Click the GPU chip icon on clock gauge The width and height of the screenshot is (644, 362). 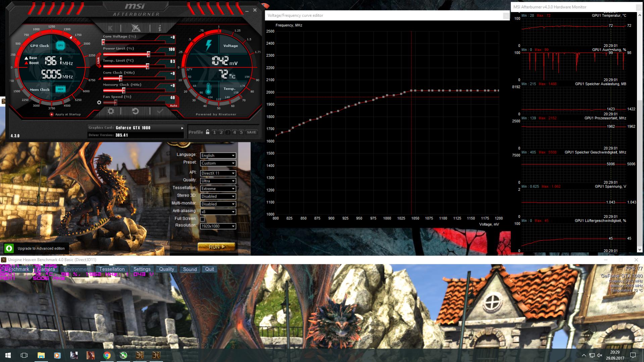60,46
